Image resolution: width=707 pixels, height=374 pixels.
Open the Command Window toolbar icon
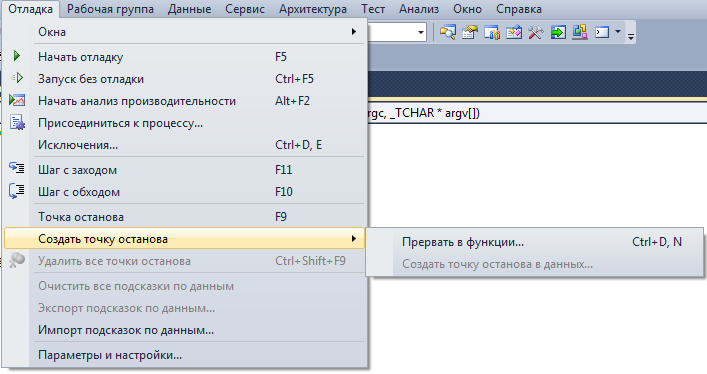click(x=602, y=32)
